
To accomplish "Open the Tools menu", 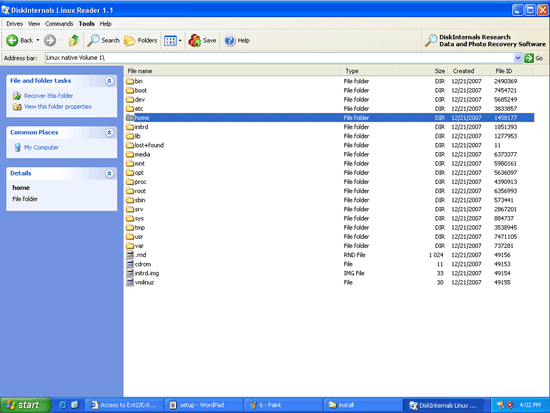I will click(86, 24).
